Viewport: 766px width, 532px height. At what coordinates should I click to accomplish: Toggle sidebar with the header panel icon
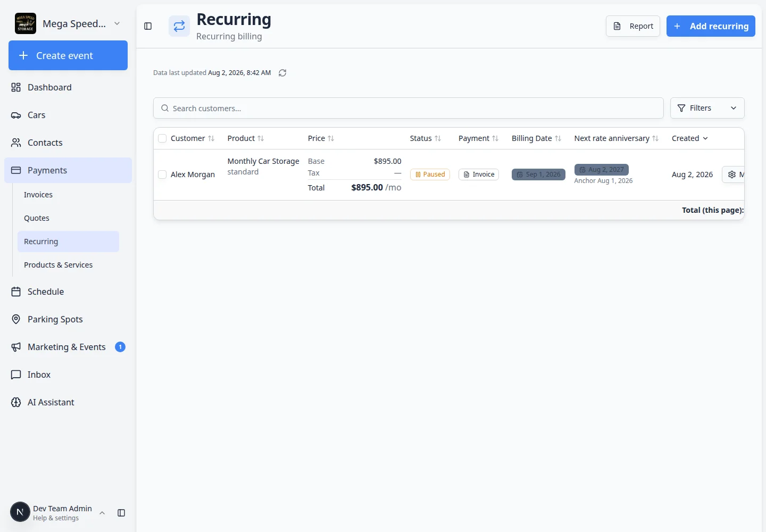(x=148, y=26)
